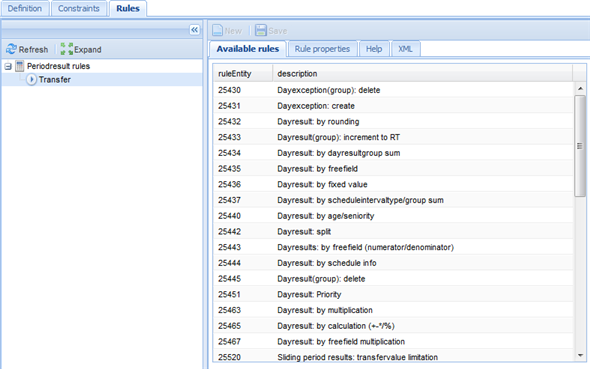Image resolution: width=590 pixels, height=369 pixels.
Task: Click the Expand button label
Action: (88, 50)
